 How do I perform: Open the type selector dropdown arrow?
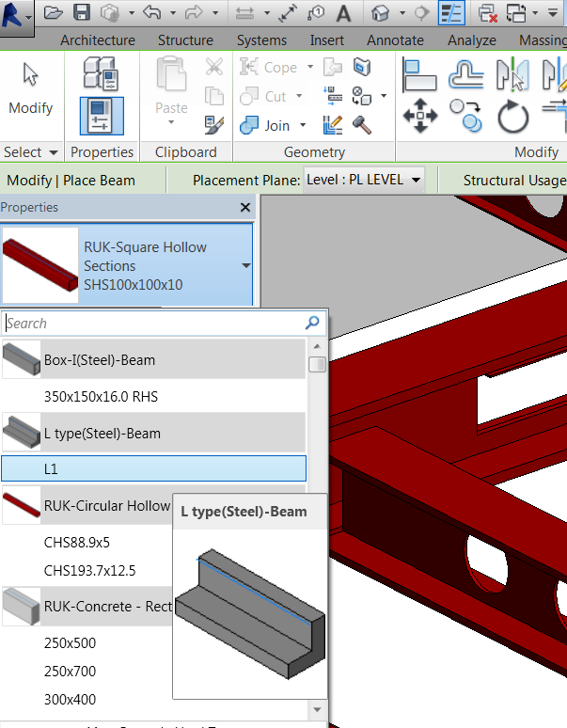[x=246, y=265]
